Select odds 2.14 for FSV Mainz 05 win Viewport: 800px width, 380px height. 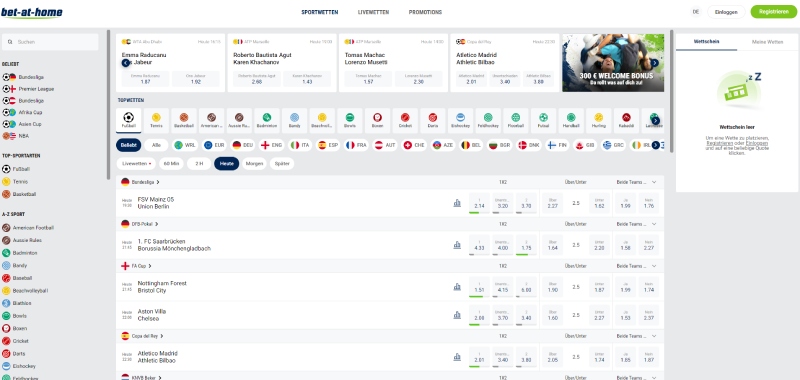click(479, 203)
